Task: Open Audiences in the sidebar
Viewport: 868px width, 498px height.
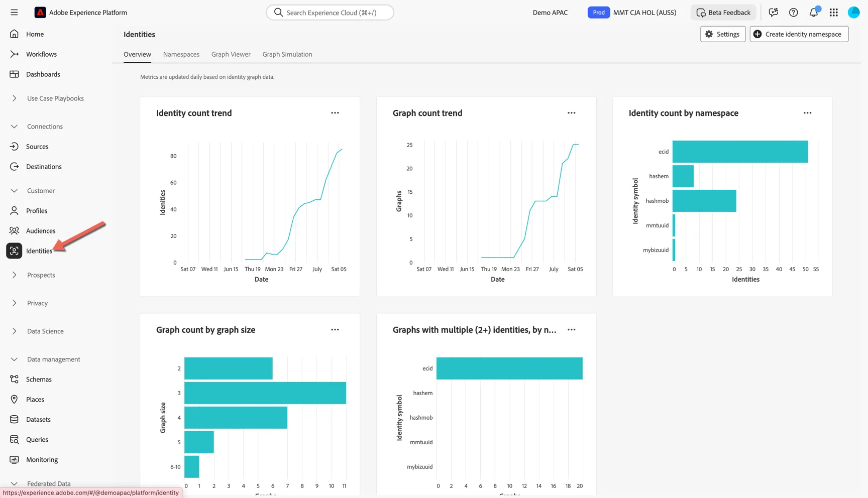Action: 41,231
